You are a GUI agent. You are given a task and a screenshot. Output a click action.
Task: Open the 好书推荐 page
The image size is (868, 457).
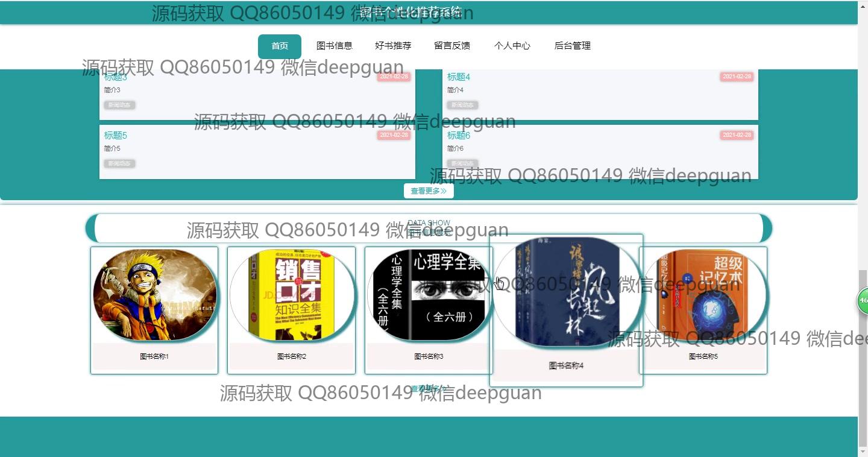[393, 46]
